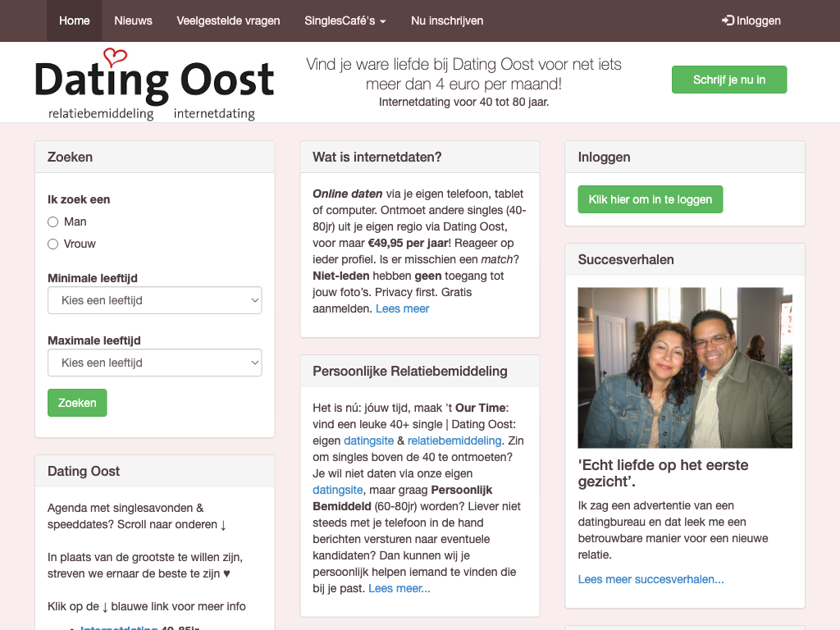The height and width of the screenshot is (630, 840).
Task: Click Lees meer succesverhalen link
Action: click(x=651, y=580)
